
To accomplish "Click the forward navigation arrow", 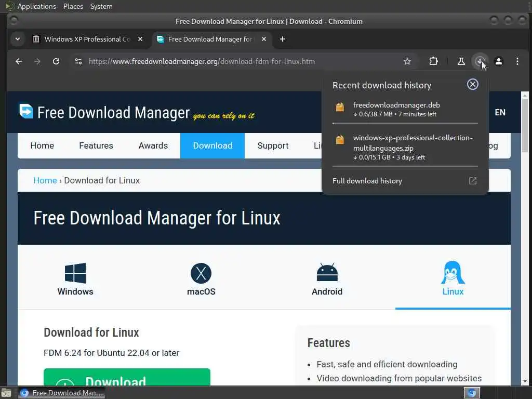I will 37,61.
